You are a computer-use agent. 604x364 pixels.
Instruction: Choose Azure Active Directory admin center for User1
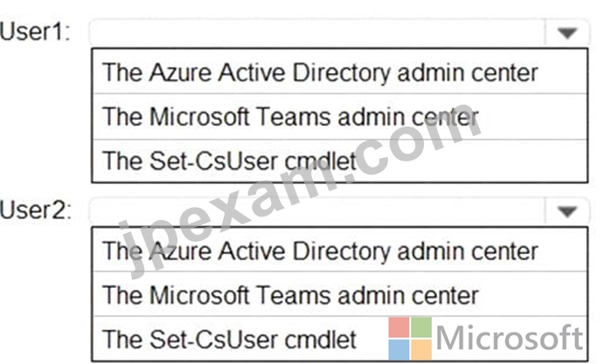coord(340,72)
